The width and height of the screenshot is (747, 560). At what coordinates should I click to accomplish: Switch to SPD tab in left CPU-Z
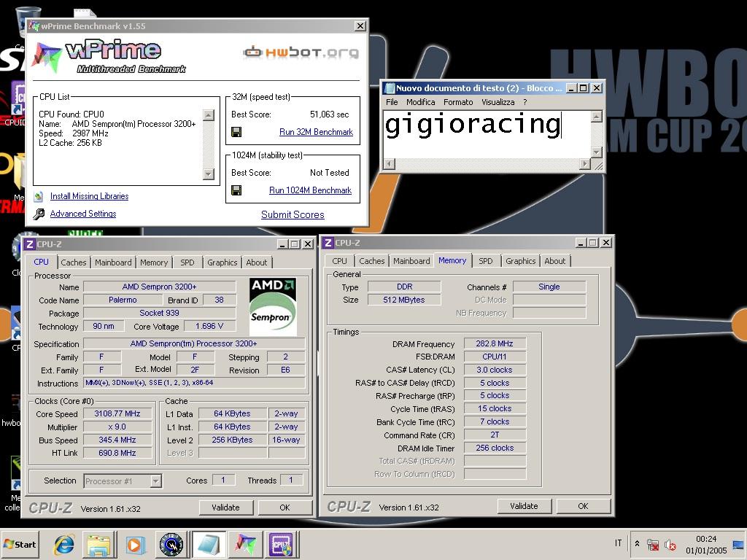187,262
